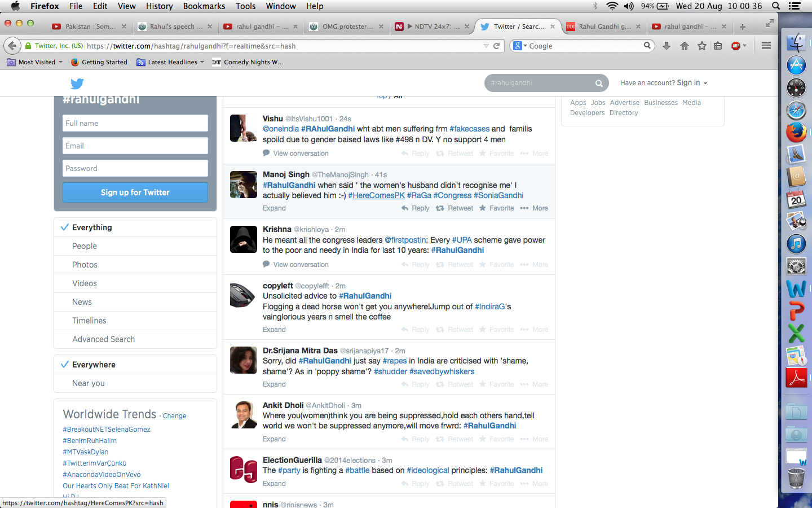
Task: Favorite Manoj Singh's tweet with the star
Action: tap(483, 208)
